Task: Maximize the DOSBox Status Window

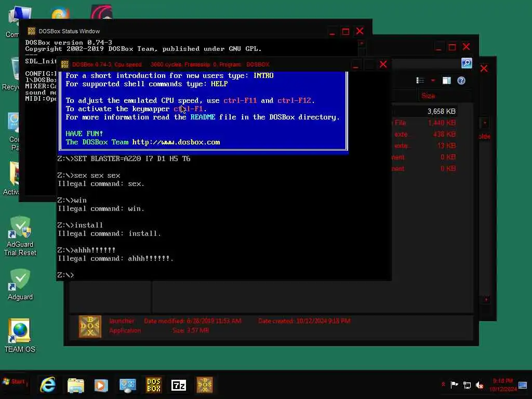Action: [x=345, y=32]
